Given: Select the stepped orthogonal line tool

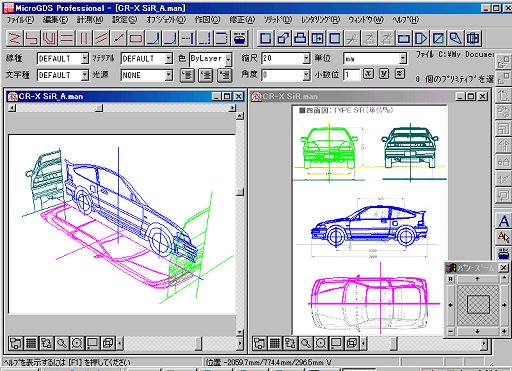Looking at the screenshot, I should point(32,38).
